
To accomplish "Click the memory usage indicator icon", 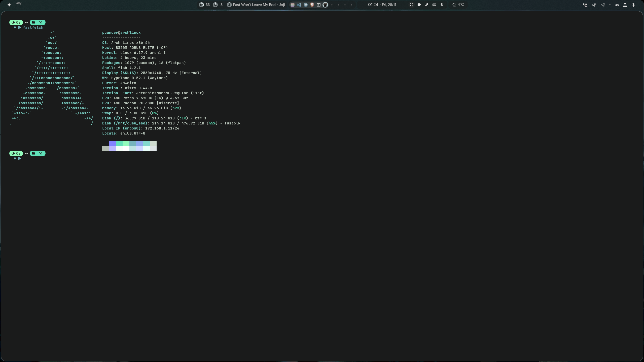I will coord(215,5).
